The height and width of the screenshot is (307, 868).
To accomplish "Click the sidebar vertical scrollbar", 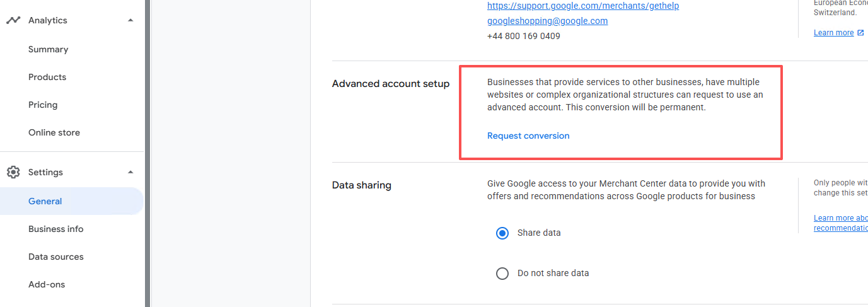I will tap(148, 153).
